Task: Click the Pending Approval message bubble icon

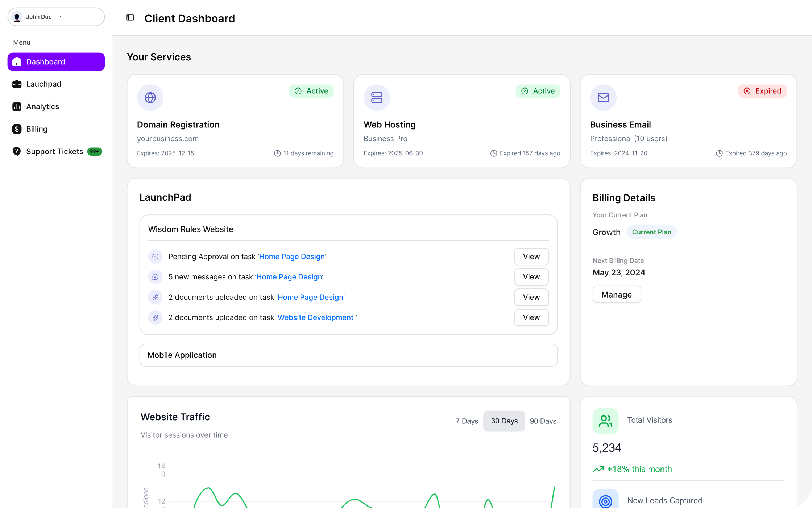Action: [155, 257]
